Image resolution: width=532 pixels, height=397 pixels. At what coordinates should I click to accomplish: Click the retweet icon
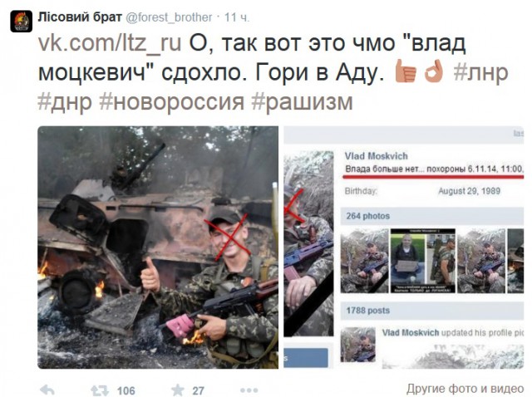[100, 390]
